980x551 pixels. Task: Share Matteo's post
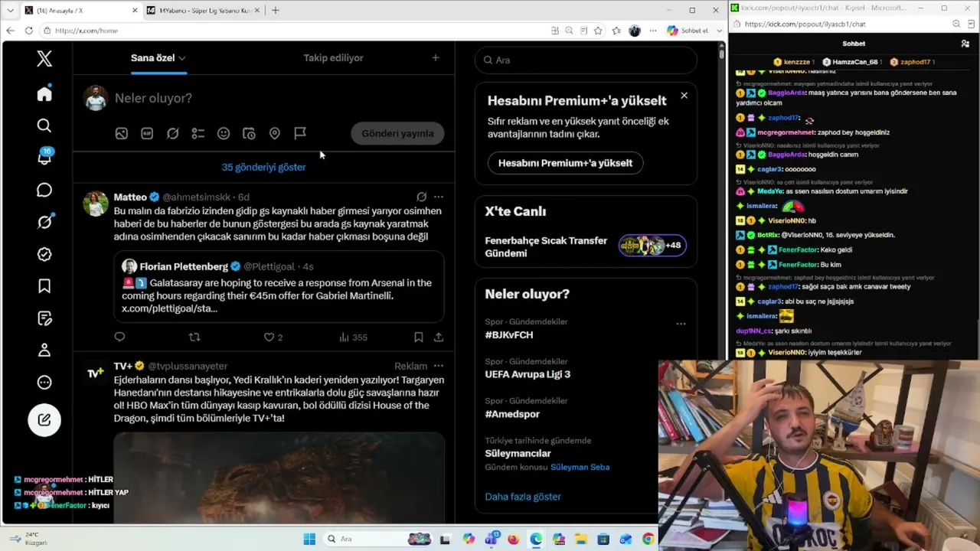[x=439, y=337]
